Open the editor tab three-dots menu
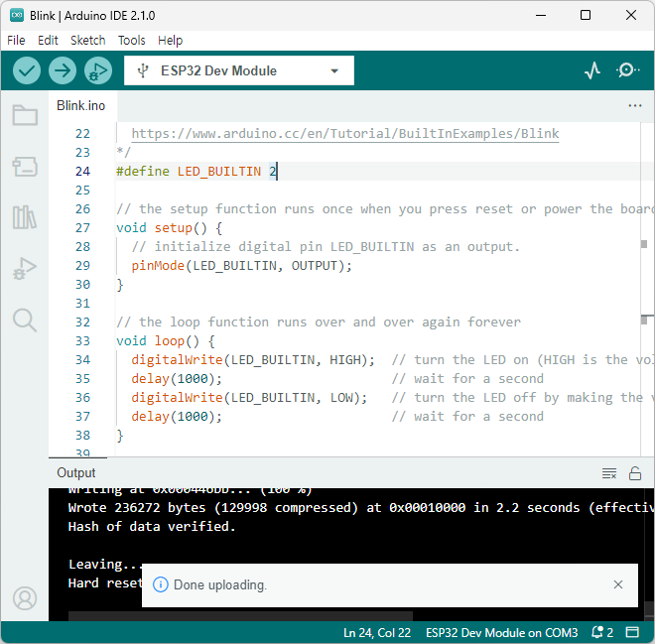Screen dimensions: 655x644 pos(635,105)
